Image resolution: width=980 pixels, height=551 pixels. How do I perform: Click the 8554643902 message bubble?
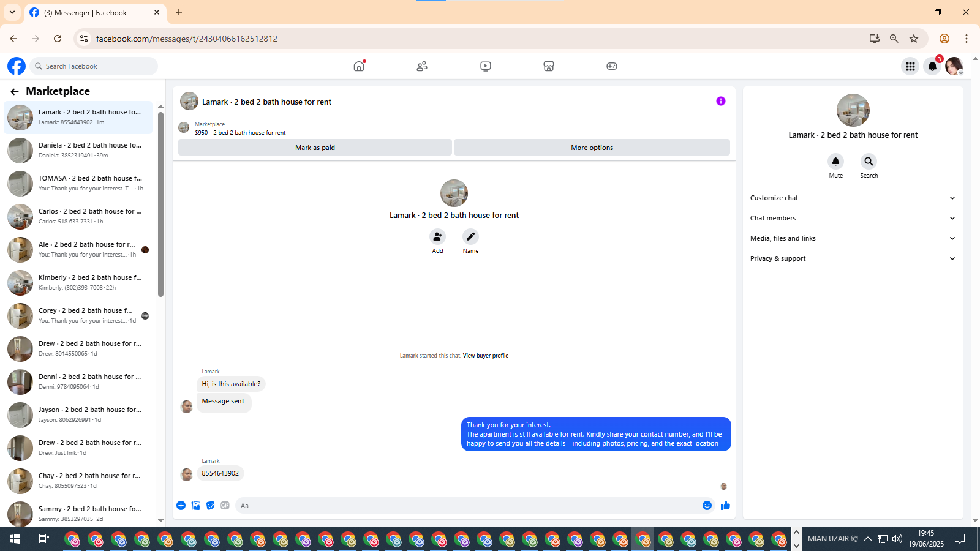click(x=221, y=473)
